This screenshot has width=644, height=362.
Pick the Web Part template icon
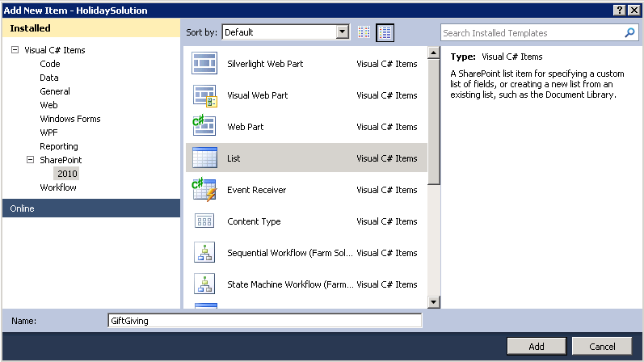[204, 127]
